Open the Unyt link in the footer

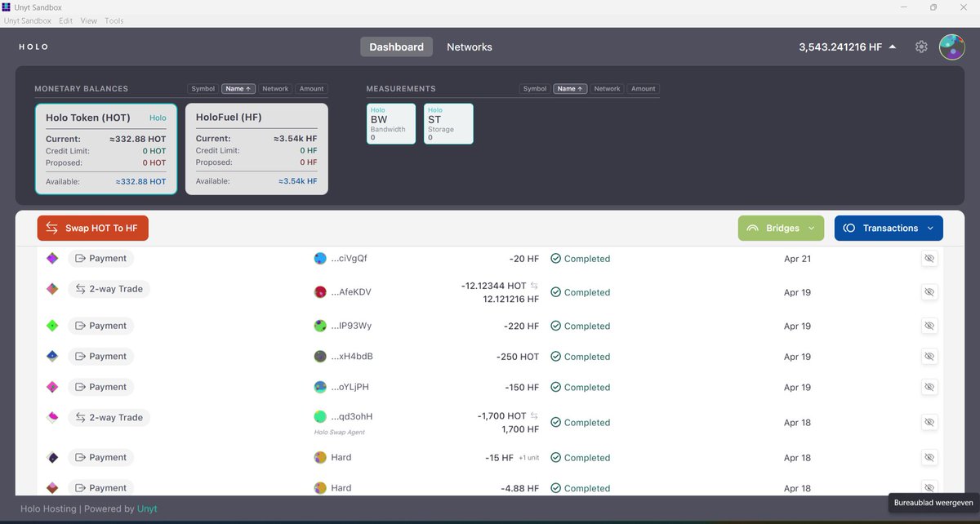pyautogui.click(x=147, y=509)
